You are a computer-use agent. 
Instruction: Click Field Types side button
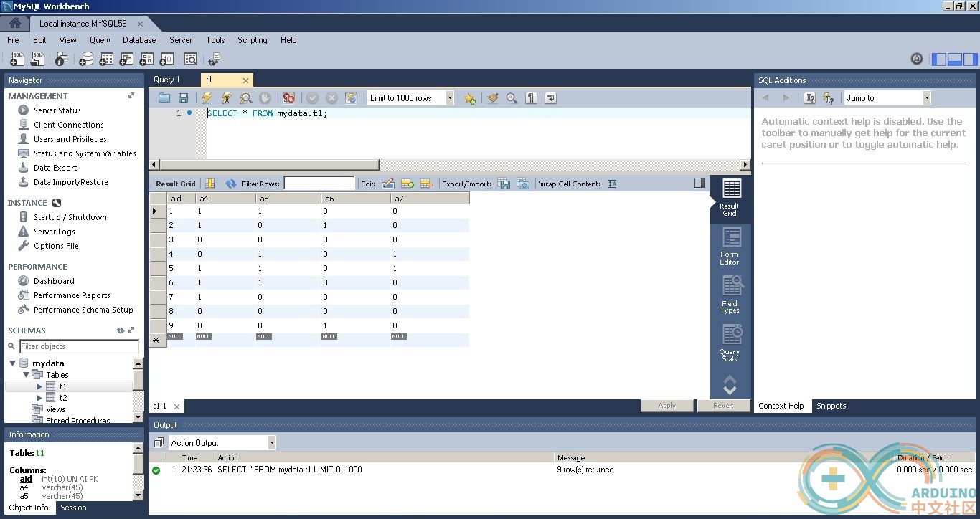point(731,295)
